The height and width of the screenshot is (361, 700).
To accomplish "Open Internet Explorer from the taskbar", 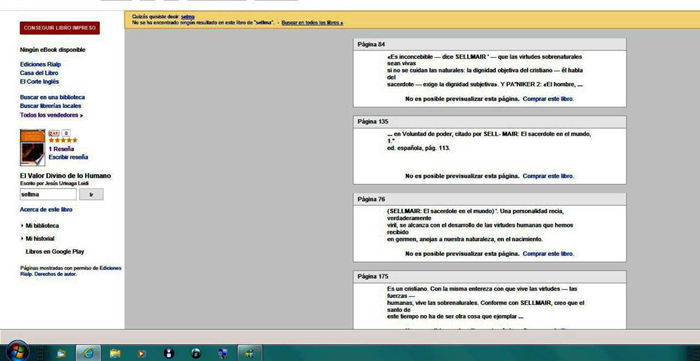I will pos(88,353).
